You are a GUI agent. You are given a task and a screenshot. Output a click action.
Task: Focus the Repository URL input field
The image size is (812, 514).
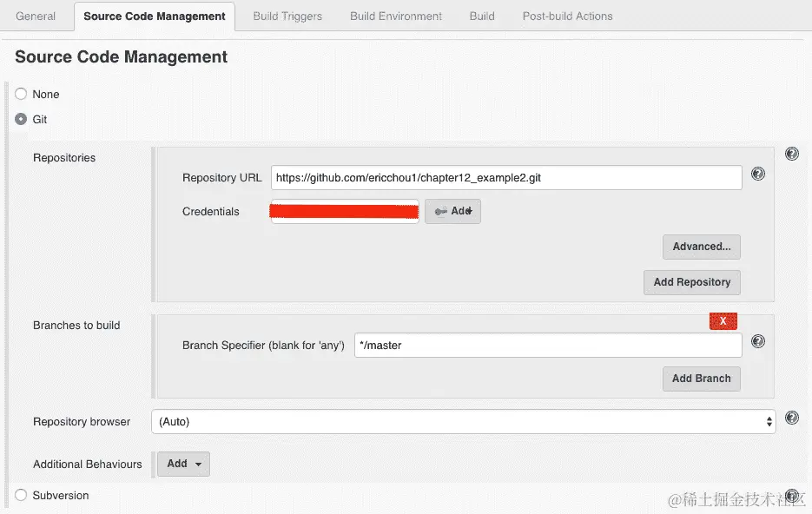click(x=506, y=177)
